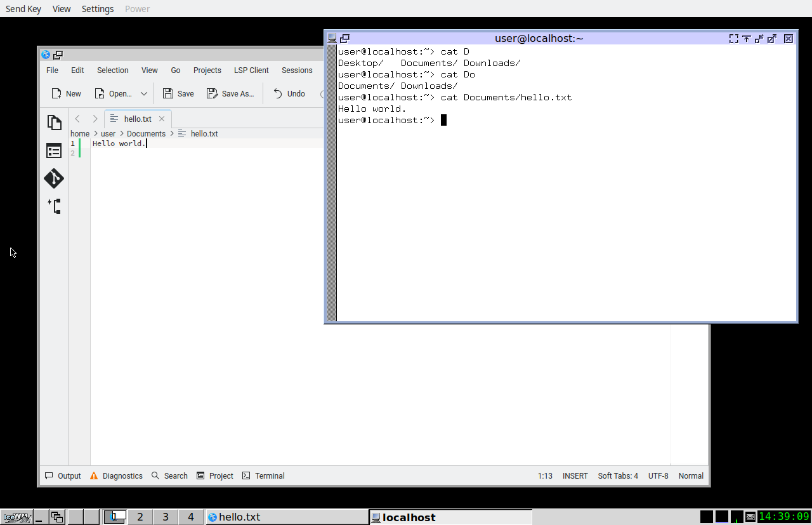Open Soft Tabs: 4 indentation dropdown

click(618, 475)
